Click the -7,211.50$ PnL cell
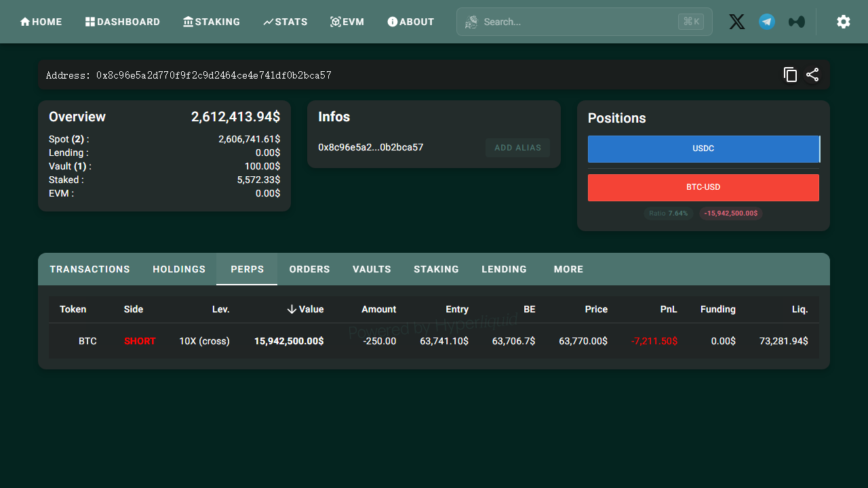The width and height of the screenshot is (868, 488). tap(654, 341)
